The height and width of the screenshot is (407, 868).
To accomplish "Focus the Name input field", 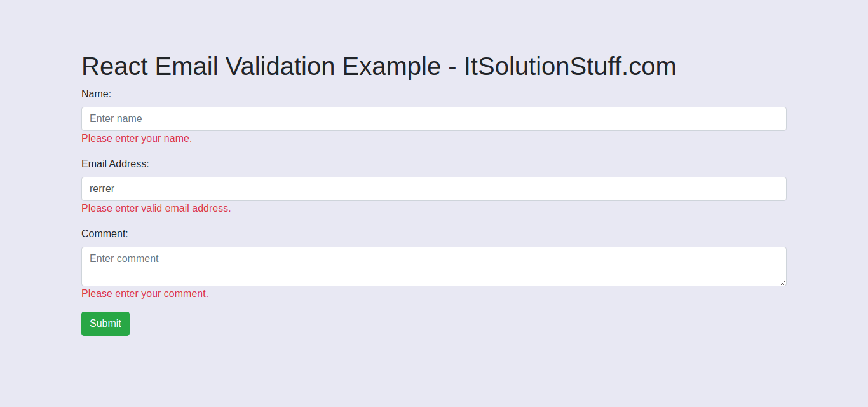I will click(433, 119).
